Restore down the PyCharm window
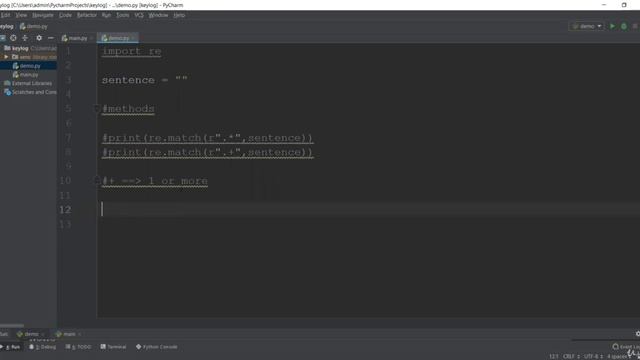The height and width of the screenshot is (360, 640). point(624,5)
